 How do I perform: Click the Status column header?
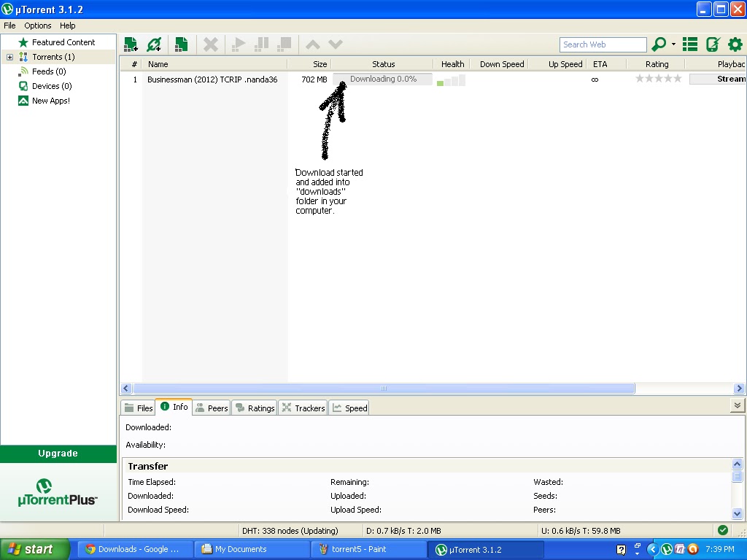[x=382, y=64]
